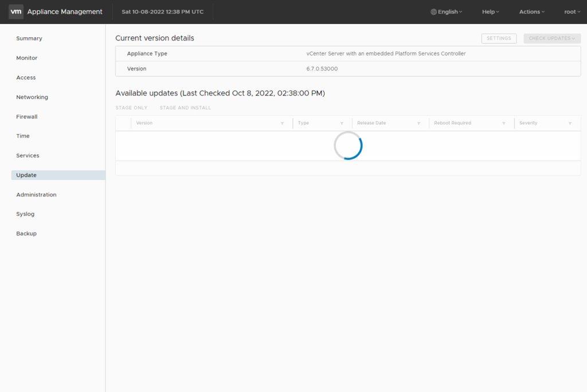Open the Backup section
587x392 pixels.
click(x=26, y=234)
